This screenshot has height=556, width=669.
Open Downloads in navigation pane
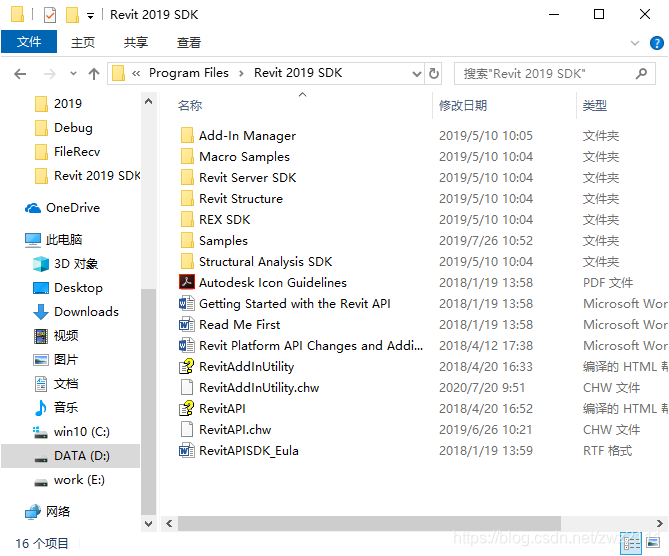tap(86, 311)
